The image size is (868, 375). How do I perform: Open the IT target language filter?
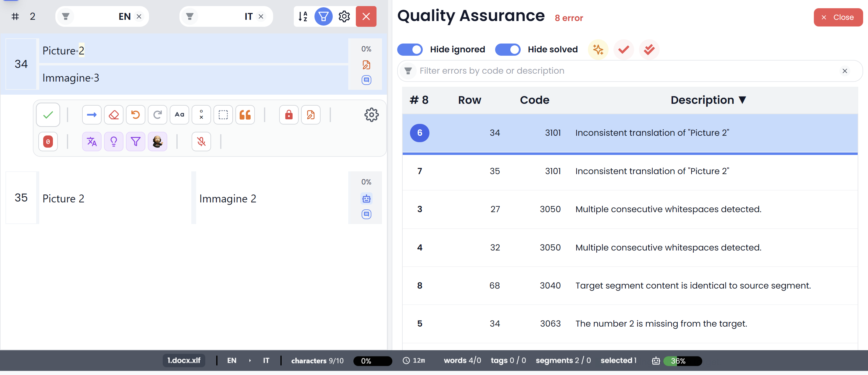tap(190, 16)
